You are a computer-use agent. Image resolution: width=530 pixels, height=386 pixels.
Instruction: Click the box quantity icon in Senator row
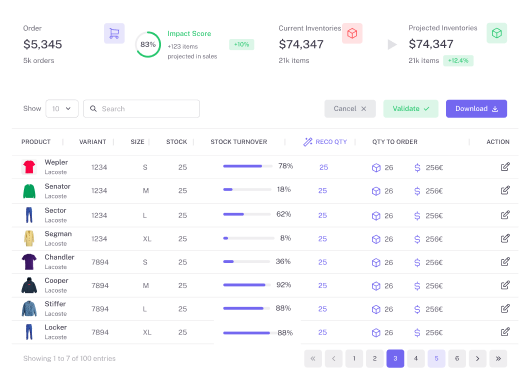click(x=376, y=191)
